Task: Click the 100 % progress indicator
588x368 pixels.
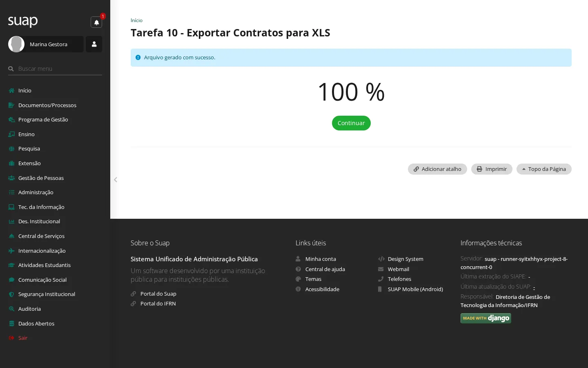Action: (x=351, y=92)
